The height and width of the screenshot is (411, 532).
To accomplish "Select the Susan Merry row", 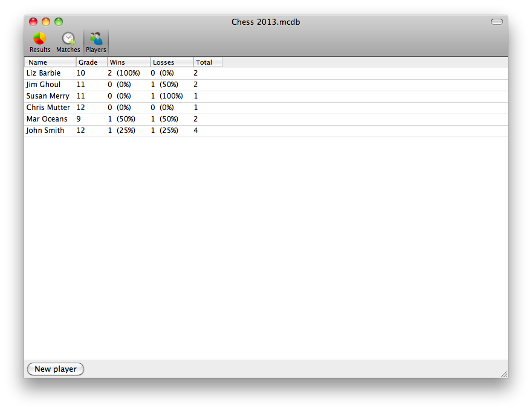I will pyautogui.click(x=266, y=96).
